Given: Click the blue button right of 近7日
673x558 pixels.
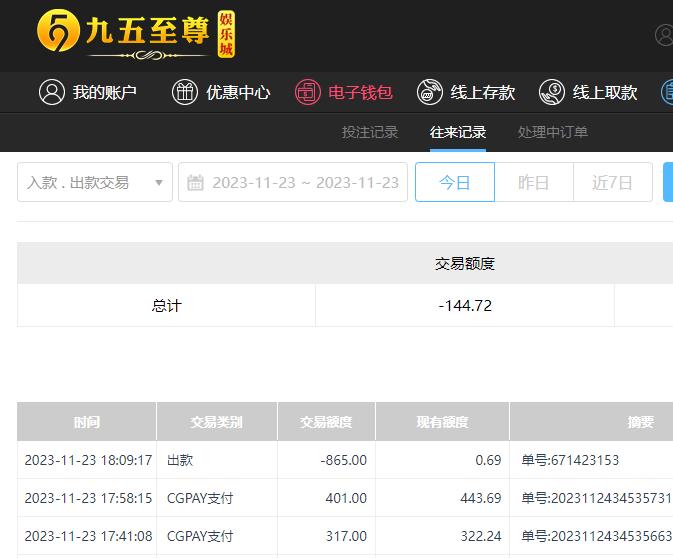Looking at the screenshot, I should [x=668, y=182].
